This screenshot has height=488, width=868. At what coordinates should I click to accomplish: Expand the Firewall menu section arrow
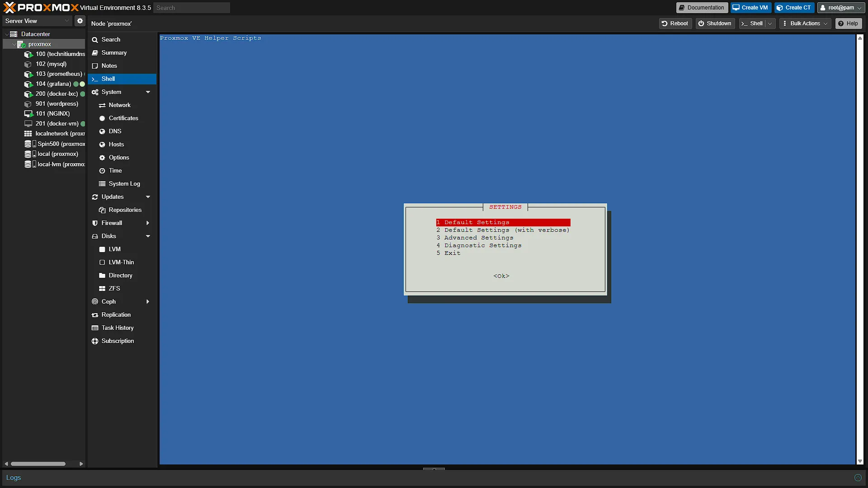148,223
